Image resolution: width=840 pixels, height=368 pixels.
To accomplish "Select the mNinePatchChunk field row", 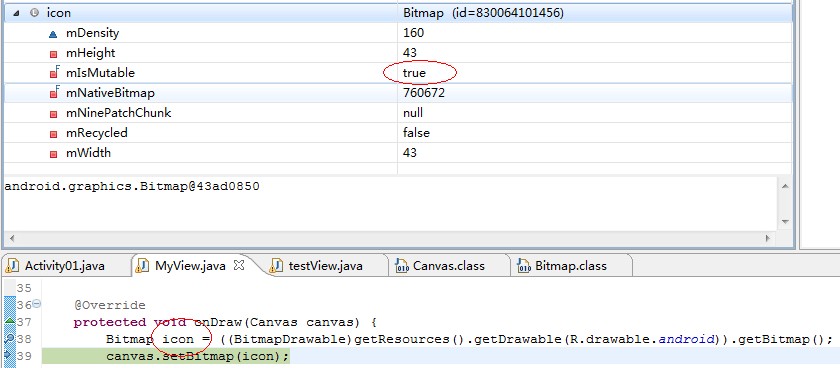I will 398,112.
